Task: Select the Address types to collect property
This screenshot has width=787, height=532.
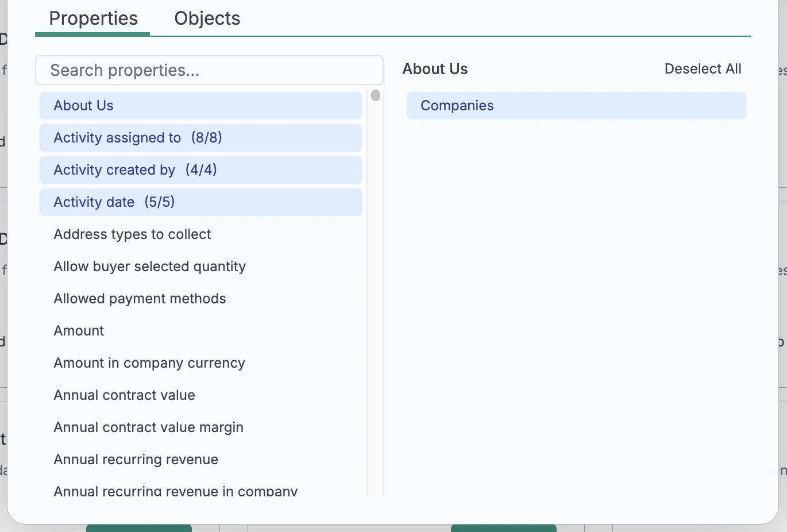Action: pyautogui.click(x=132, y=234)
